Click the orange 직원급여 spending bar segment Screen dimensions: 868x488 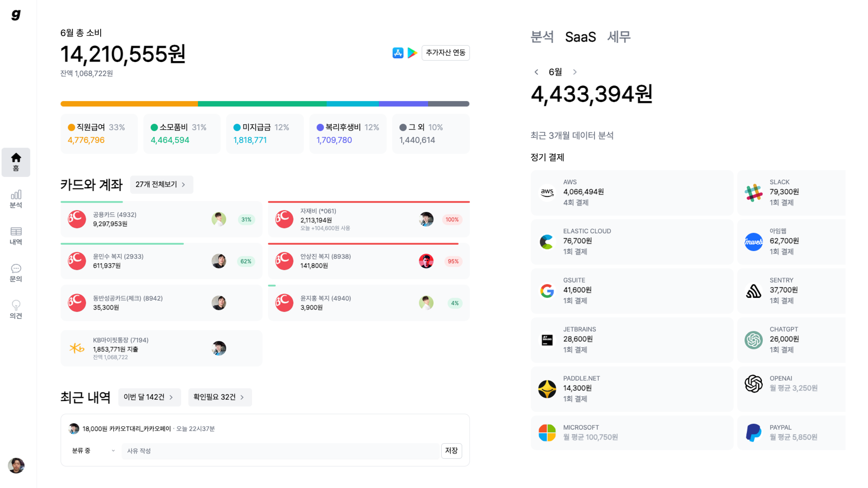129,104
